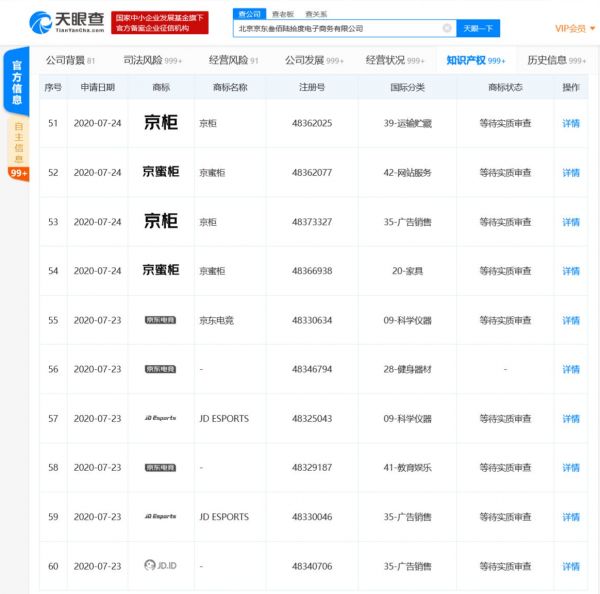Open 详情 link for trademark 48362025
Image resolution: width=600 pixels, height=594 pixels.
tap(570, 124)
